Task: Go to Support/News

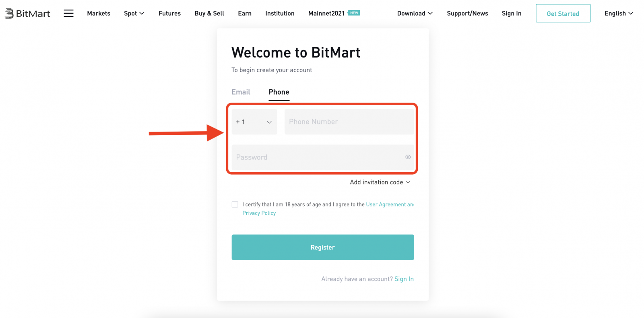Action: (467, 13)
